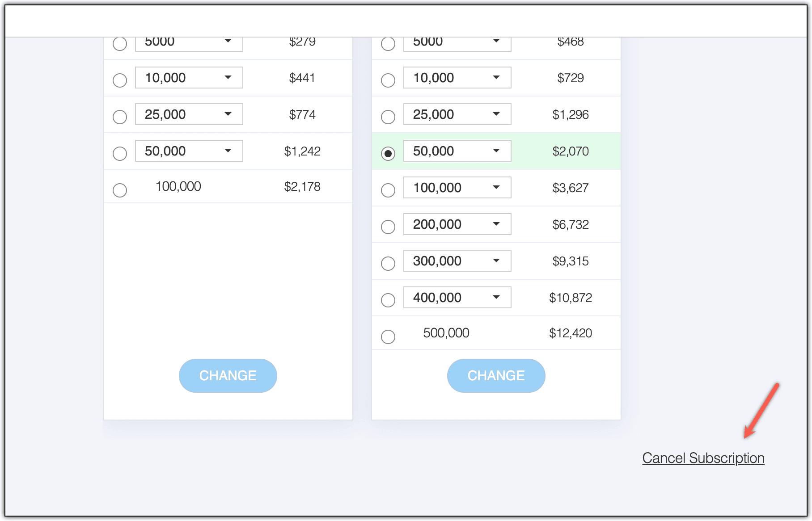Image resolution: width=812 pixels, height=521 pixels.
Task: Open the 25,000 dropdown priced $1,296
Action: (x=457, y=114)
